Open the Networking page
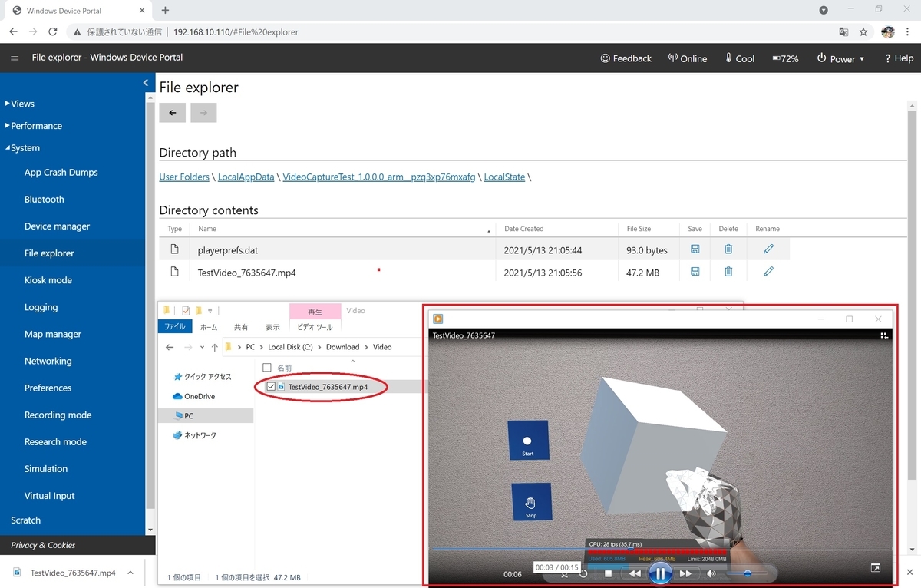The width and height of the screenshot is (921, 588). click(x=48, y=361)
